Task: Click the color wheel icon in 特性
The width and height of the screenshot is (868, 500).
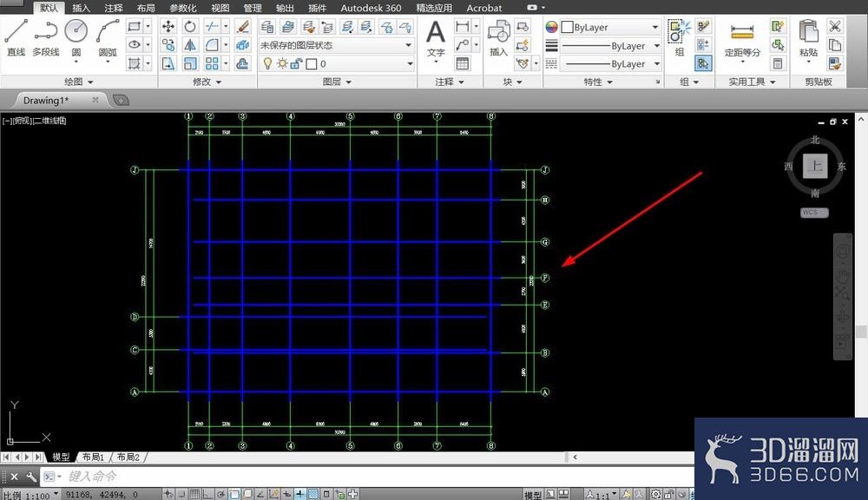Action: pos(551,27)
